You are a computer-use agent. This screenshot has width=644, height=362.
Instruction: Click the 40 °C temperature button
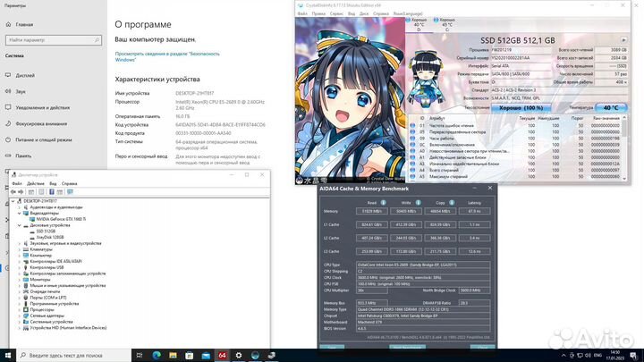(x=611, y=107)
